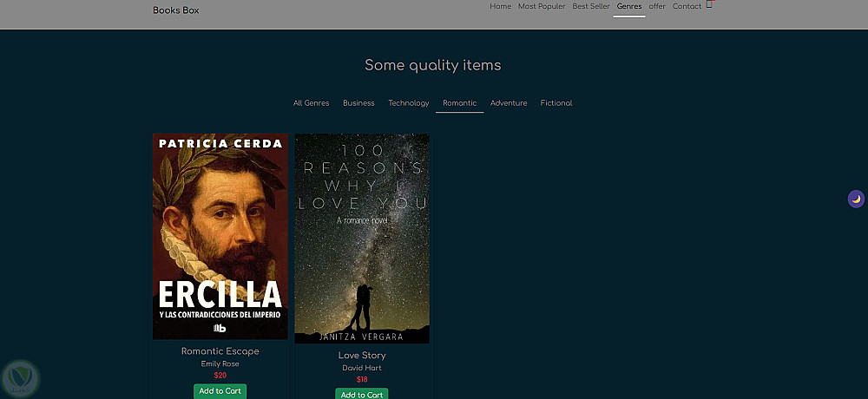The image size is (868, 399).
Task: Select the Romantic genre tab
Action: [x=459, y=103]
